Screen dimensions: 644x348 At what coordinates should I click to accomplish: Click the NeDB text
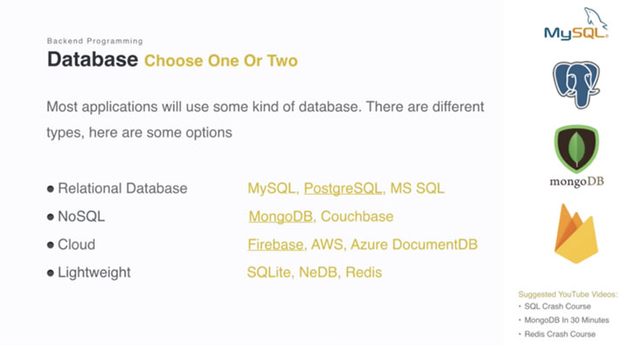(x=318, y=272)
